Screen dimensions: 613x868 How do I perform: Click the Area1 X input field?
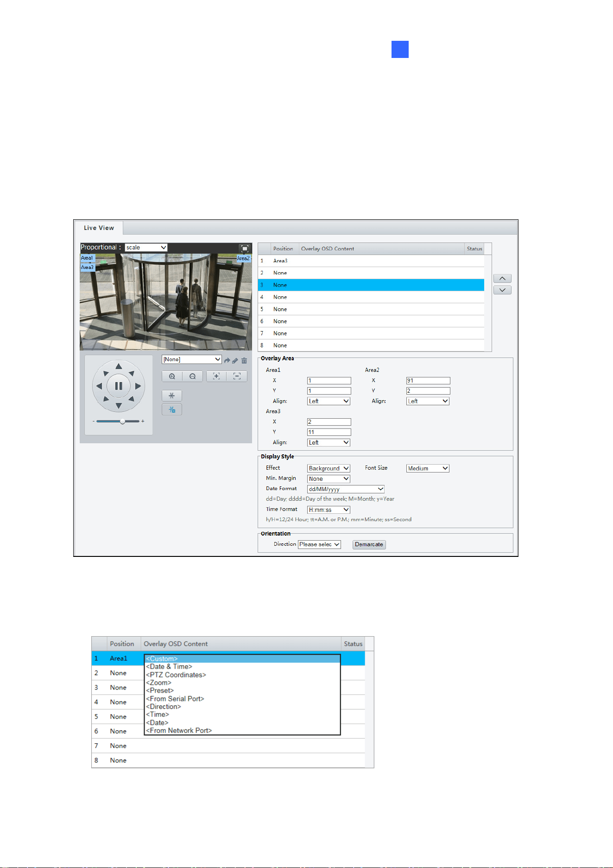tap(329, 381)
